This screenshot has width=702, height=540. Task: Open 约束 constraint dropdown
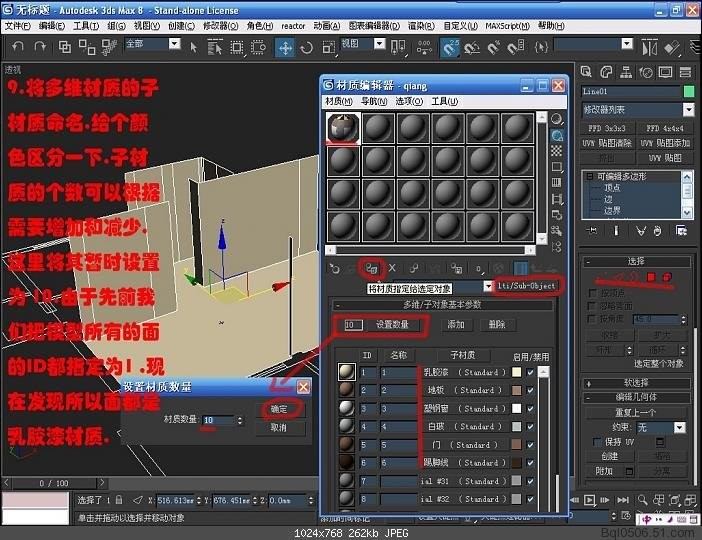(x=680, y=427)
